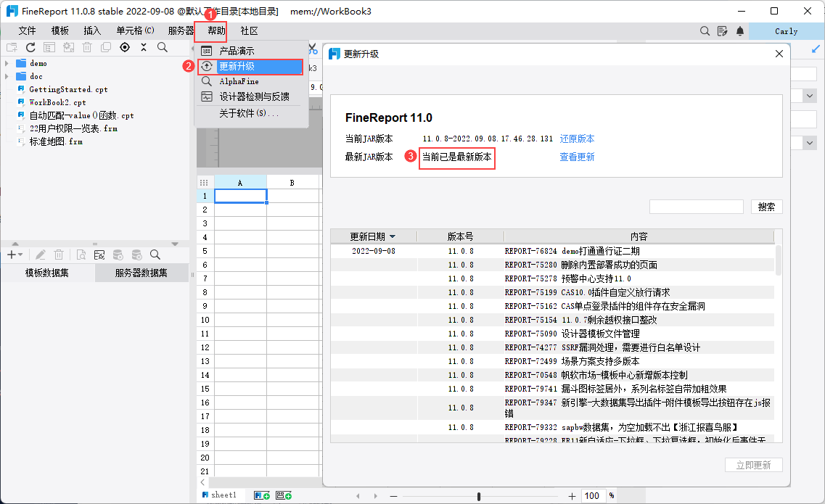Add a new report sheet icon
825x504 pixels.
(261, 495)
